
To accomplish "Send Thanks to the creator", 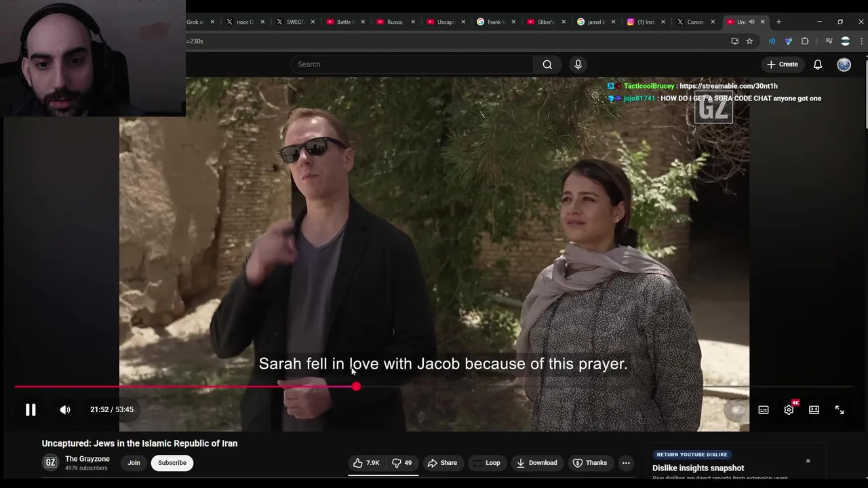I will click(x=590, y=463).
